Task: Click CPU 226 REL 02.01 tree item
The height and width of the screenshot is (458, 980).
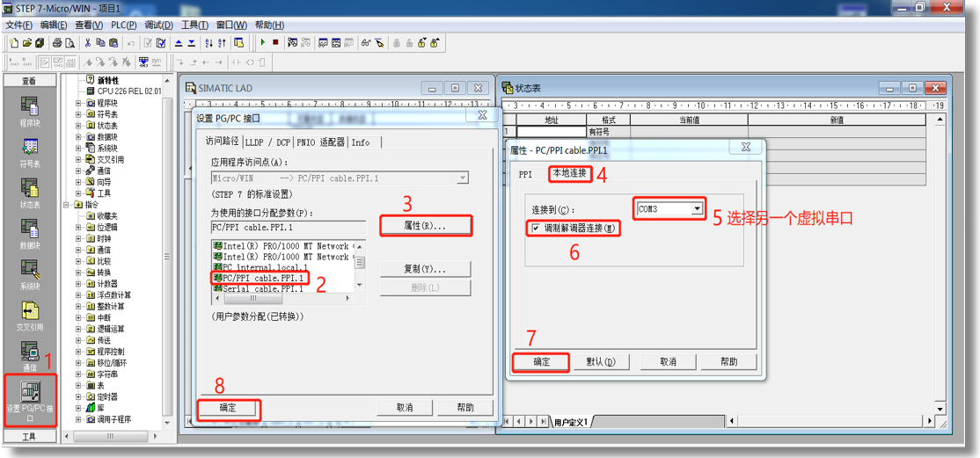Action: (x=124, y=91)
